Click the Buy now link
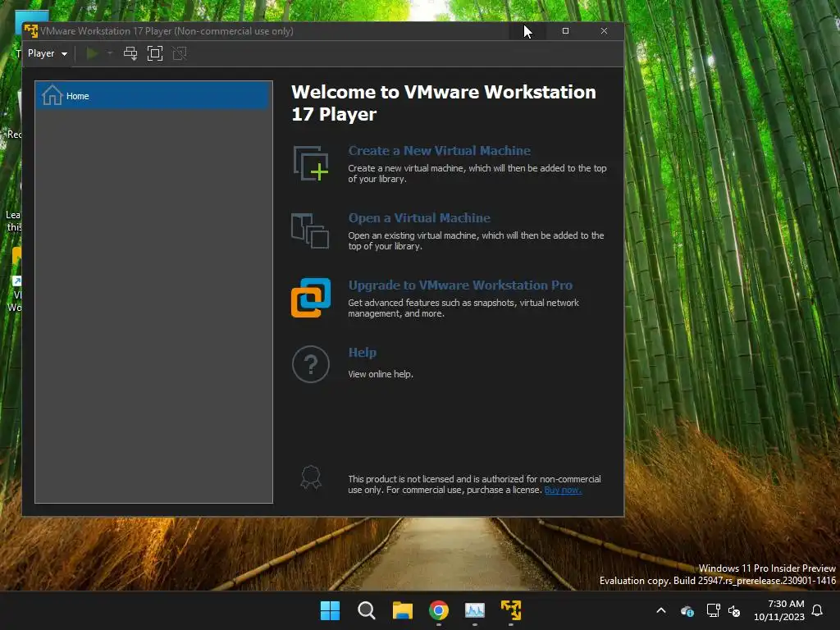The image size is (840, 630). (563, 490)
